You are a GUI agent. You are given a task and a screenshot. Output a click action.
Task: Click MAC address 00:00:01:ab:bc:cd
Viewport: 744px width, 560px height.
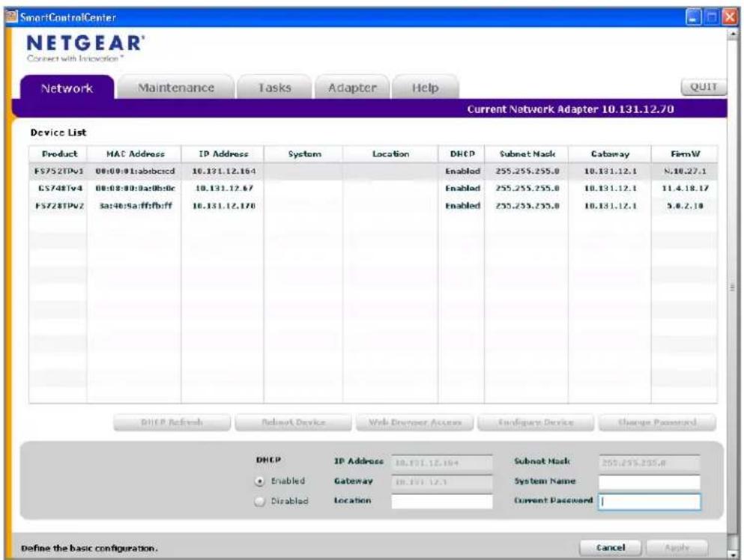pos(135,171)
